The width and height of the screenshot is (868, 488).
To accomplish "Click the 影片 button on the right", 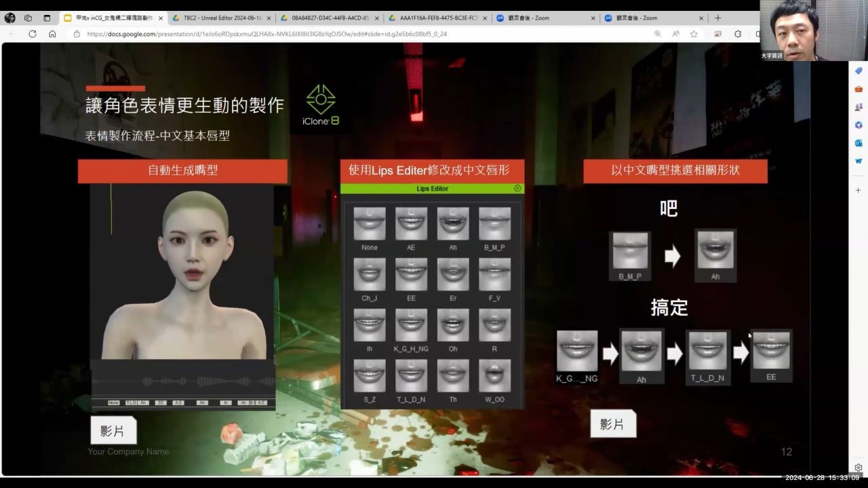I will [x=612, y=424].
